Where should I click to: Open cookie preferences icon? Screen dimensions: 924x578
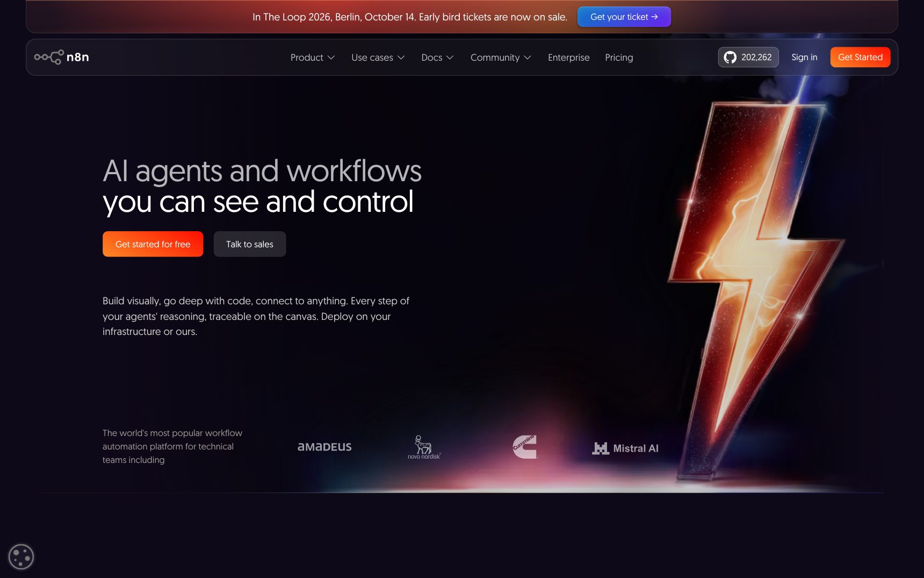[x=21, y=556]
